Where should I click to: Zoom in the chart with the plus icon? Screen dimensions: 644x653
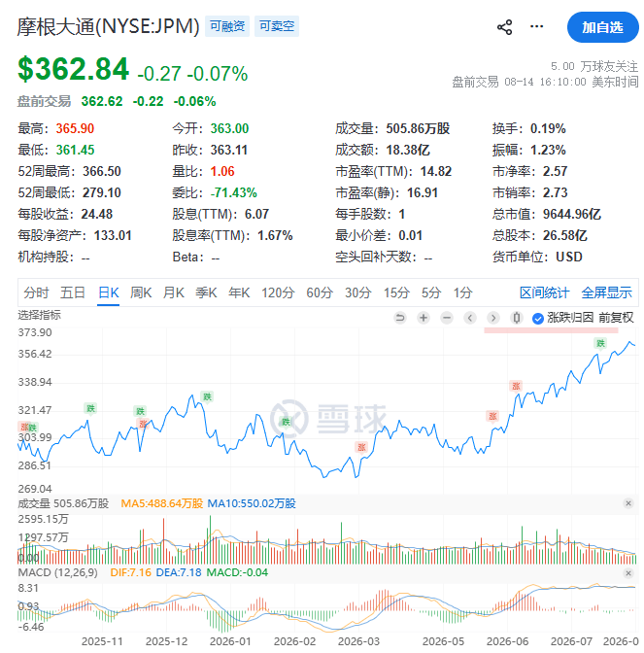pyautogui.click(x=424, y=318)
